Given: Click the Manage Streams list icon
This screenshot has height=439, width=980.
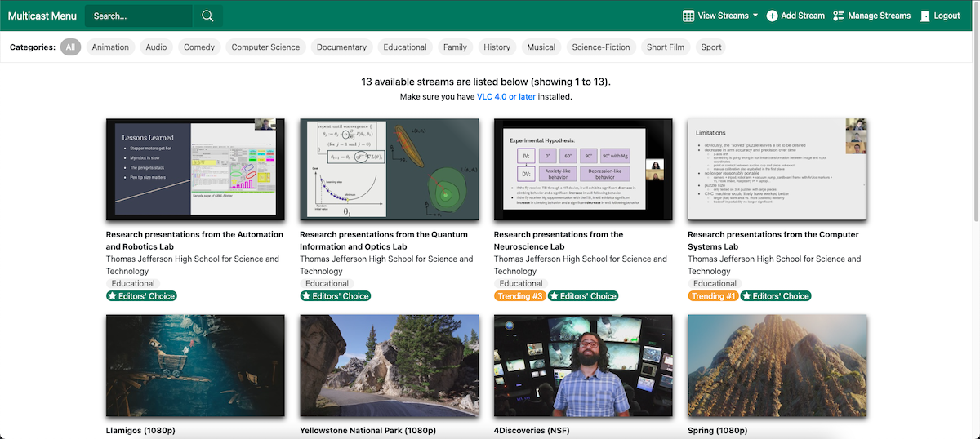Looking at the screenshot, I should (839, 16).
